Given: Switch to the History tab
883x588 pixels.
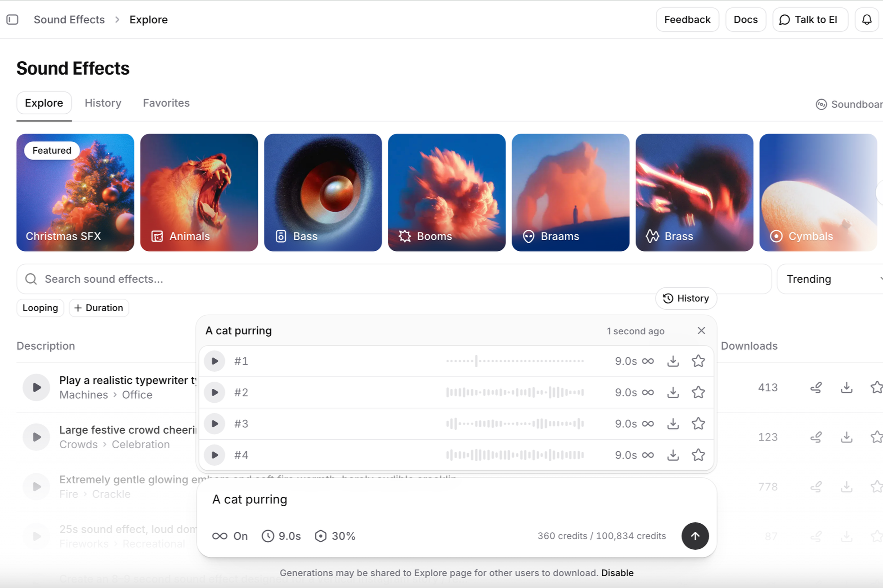Looking at the screenshot, I should pos(103,103).
